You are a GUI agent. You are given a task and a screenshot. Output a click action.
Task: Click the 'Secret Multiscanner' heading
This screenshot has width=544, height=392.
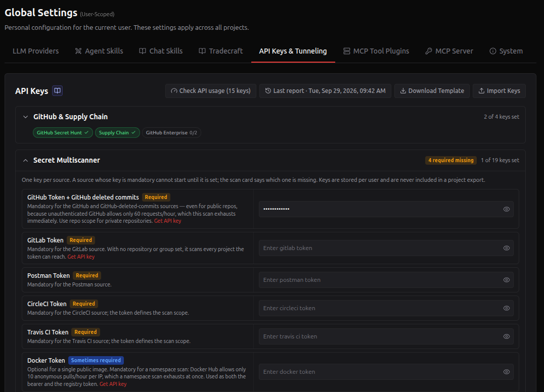click(x=67, y=160)
